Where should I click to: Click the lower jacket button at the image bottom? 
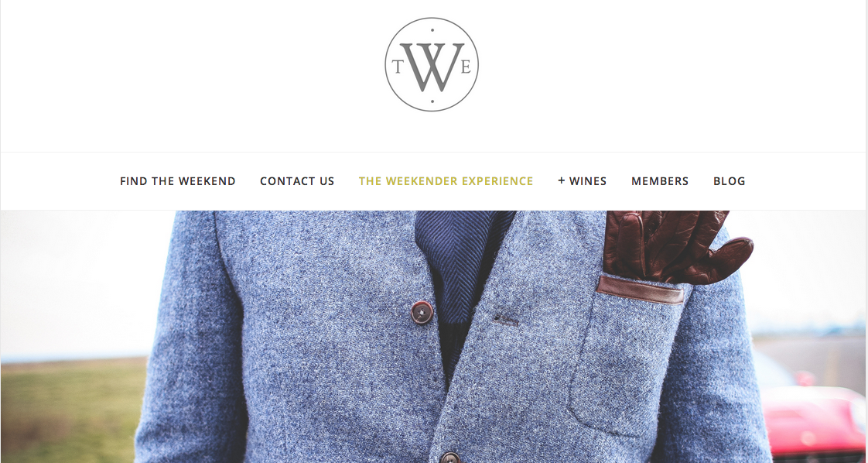click(x=450, y=458)
